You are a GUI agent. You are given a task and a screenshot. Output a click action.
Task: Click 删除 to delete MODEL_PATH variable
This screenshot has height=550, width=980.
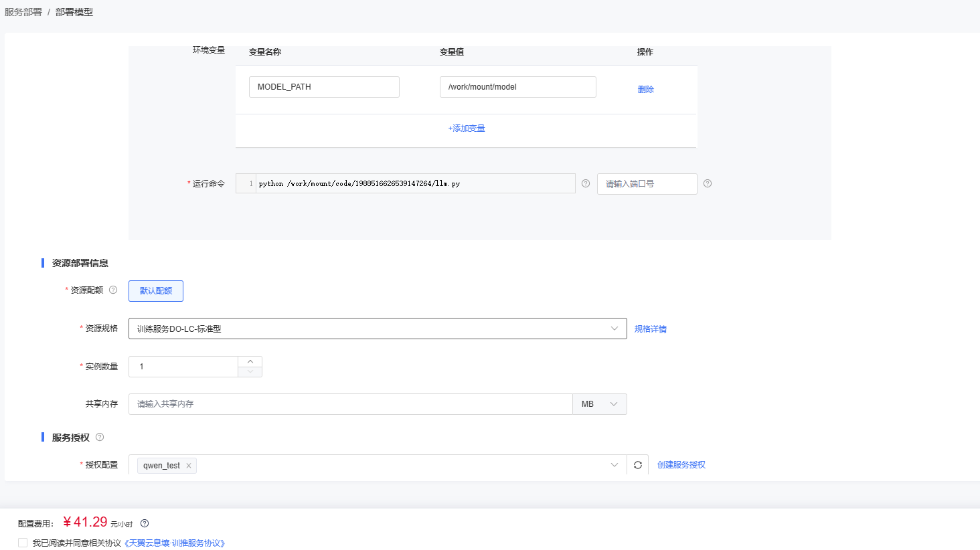(645, 90)
